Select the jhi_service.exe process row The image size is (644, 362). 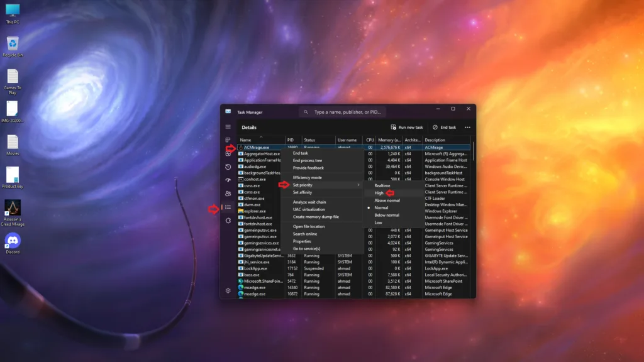pyautogui.click(x=354, y=262)
